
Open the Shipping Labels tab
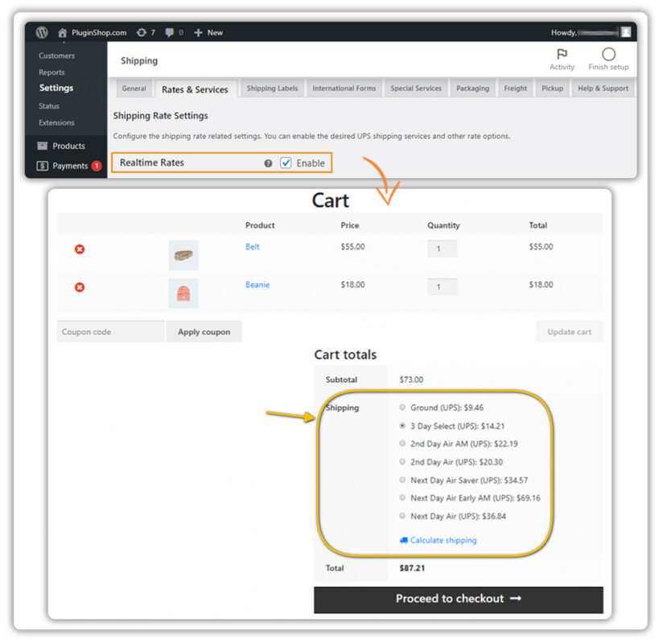tap(272, 89)
